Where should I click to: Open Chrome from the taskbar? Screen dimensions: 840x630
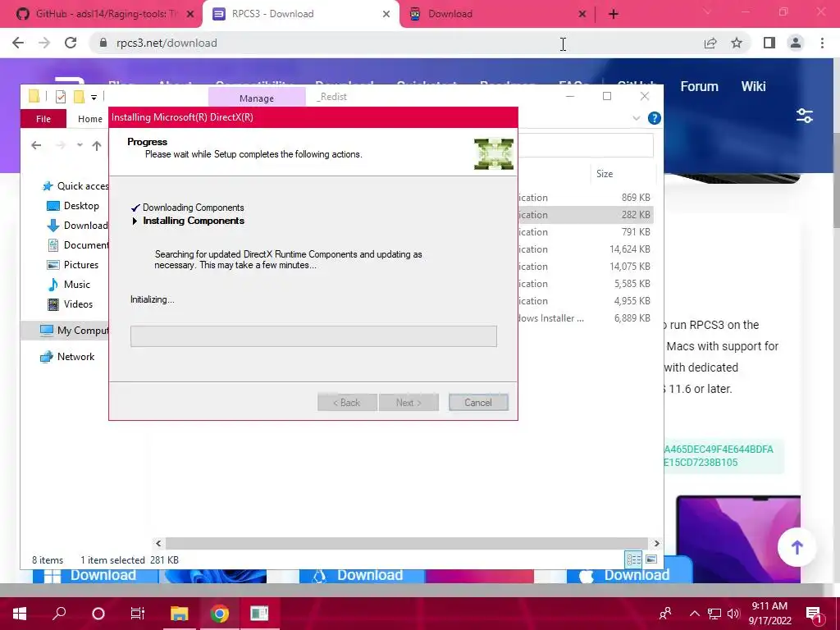coord(219,614)
